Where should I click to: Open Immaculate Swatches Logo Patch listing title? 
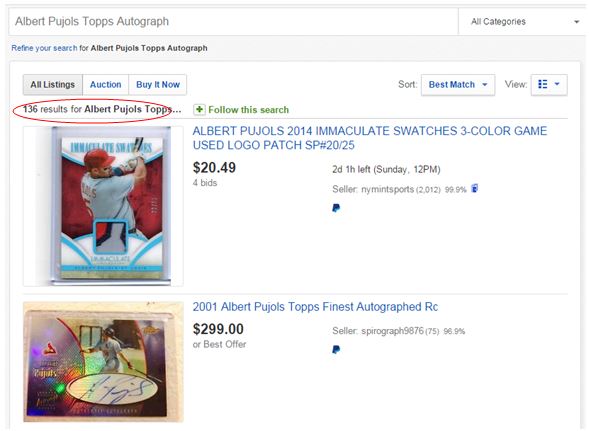[x=370, y=138]
